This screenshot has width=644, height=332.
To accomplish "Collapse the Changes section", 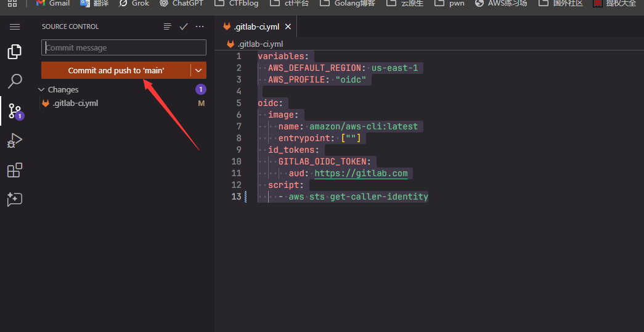I will tap(42, 89).
